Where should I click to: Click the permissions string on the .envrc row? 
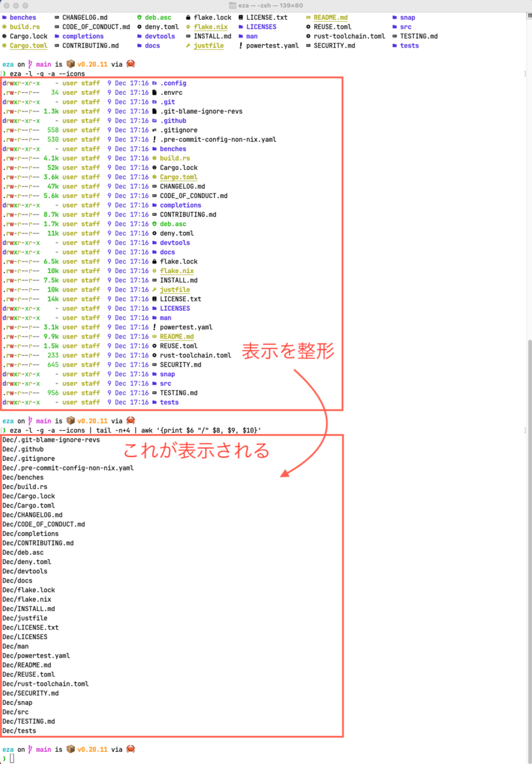pos(21,93)
